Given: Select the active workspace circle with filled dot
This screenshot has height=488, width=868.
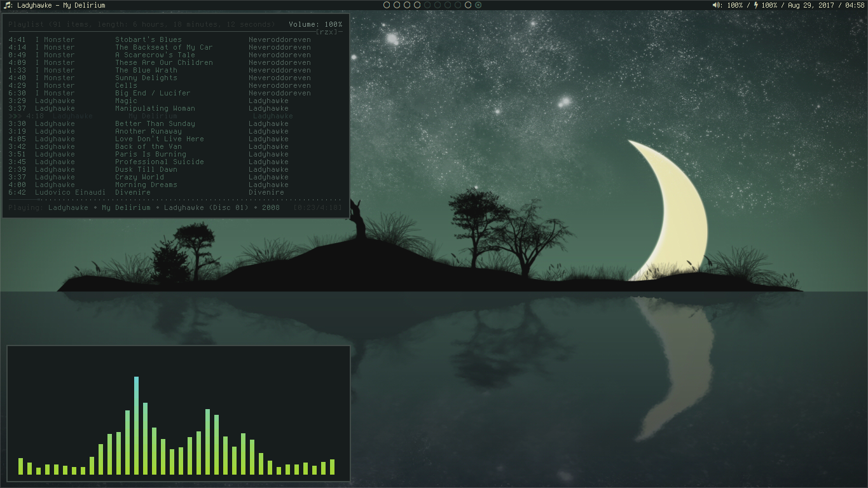Looking at the screenshot, I should [478, 5].
